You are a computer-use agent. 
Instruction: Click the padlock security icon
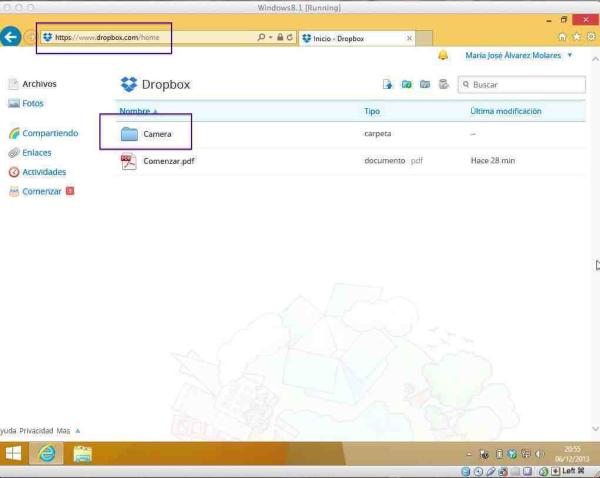click(x=280, y=37)
